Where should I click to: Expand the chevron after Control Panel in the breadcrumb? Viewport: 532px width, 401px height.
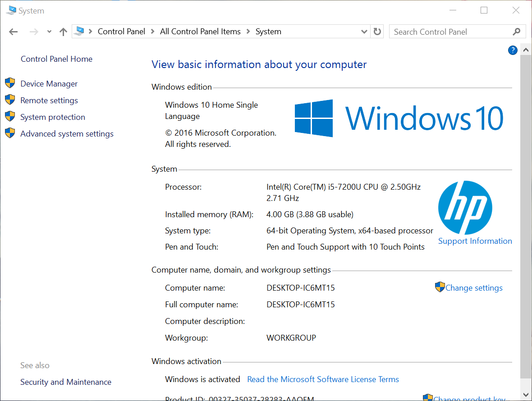153,32
